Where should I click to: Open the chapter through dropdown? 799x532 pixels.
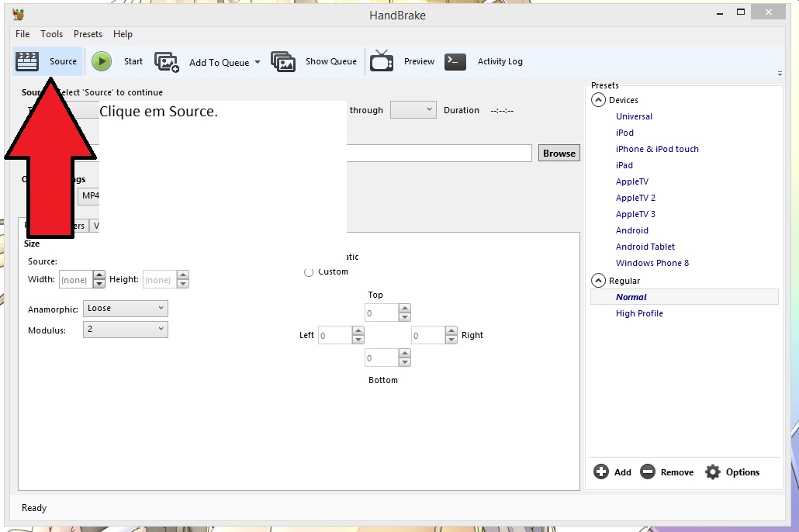413,109
